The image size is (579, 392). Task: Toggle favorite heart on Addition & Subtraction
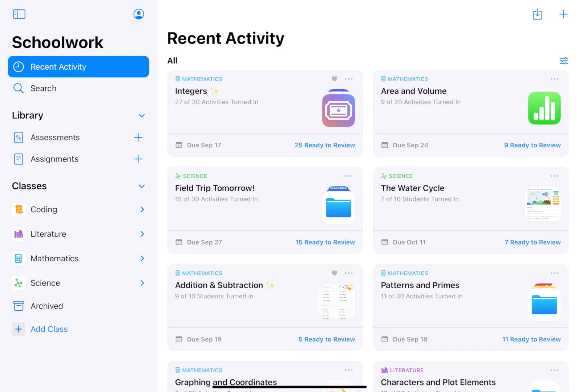click(x=335, y=273)
